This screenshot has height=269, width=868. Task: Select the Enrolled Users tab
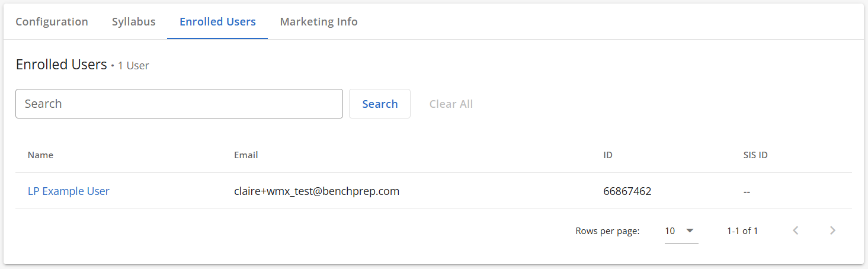(217, 22)
